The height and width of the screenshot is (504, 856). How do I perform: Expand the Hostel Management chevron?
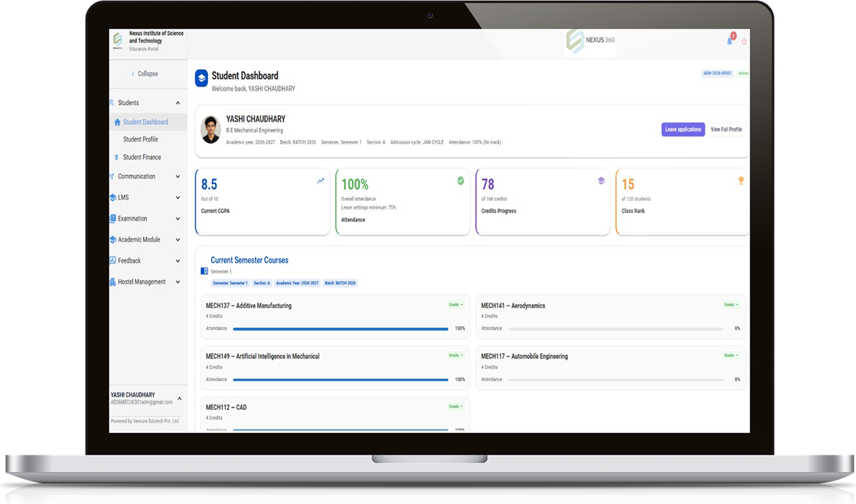point(178,282)
